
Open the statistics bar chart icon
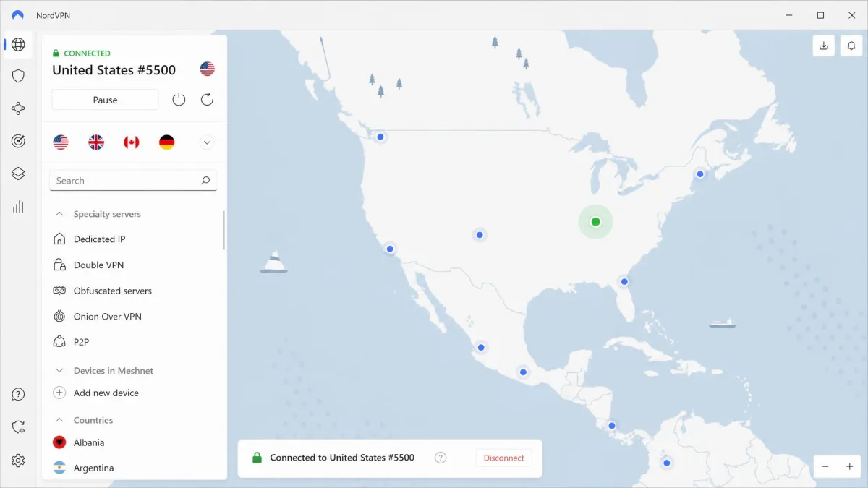(18, 207)
